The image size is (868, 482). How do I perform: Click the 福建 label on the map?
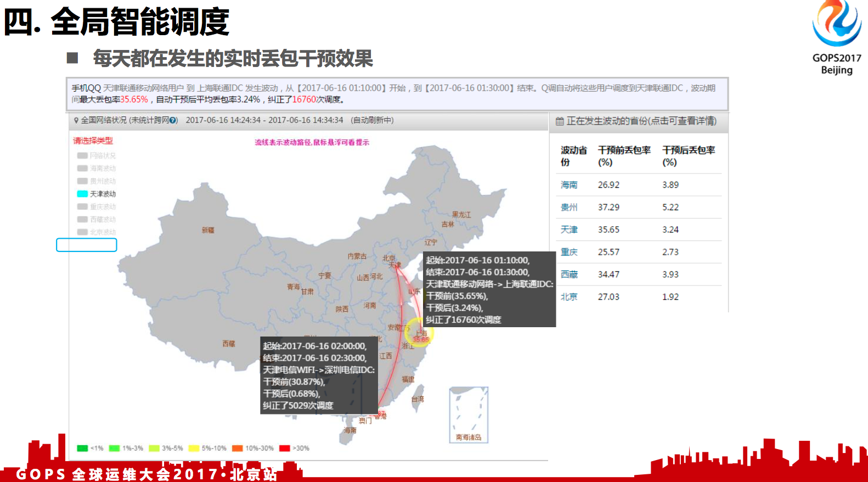pyautogui.click(x=408, y=379)
